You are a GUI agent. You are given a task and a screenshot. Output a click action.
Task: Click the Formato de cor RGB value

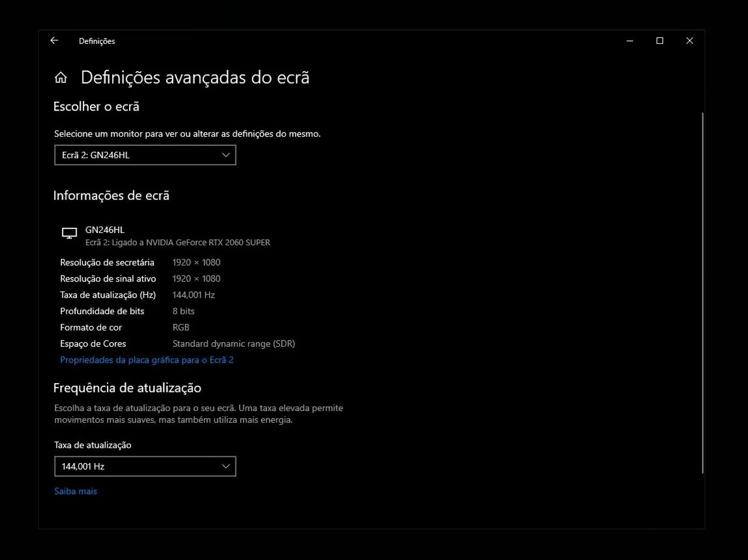(x=181, y=328)
